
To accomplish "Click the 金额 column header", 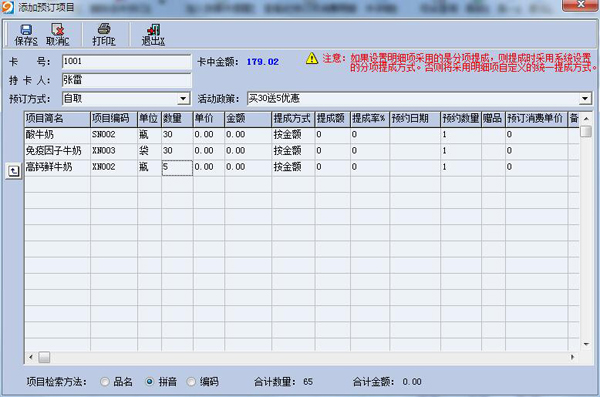I will pyautogui.click(x=248, y=119).
